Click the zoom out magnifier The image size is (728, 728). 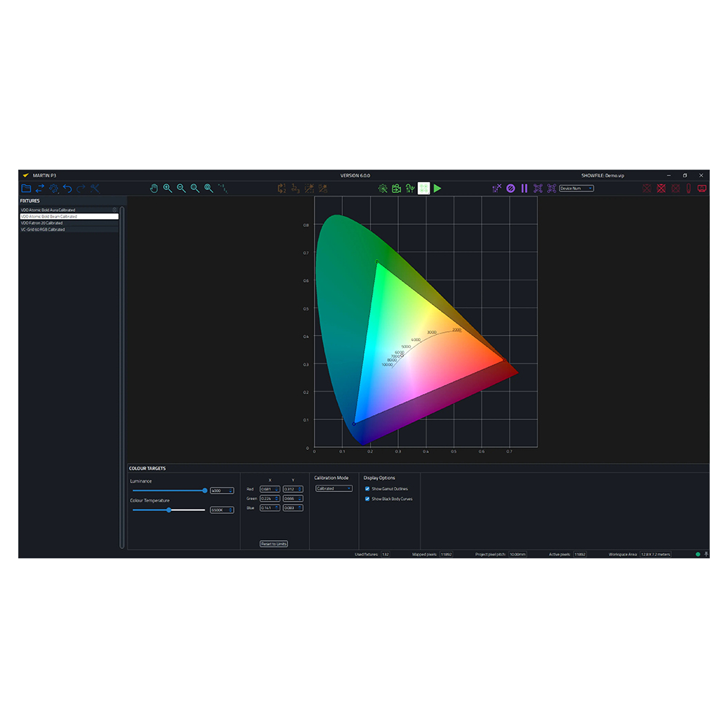[x=181, y=189]
